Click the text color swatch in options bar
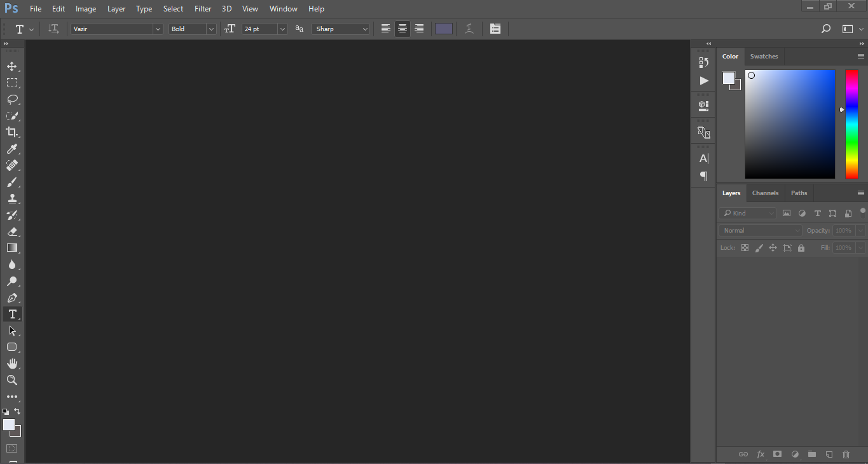 pyautogui.click(x=444, y=29)
